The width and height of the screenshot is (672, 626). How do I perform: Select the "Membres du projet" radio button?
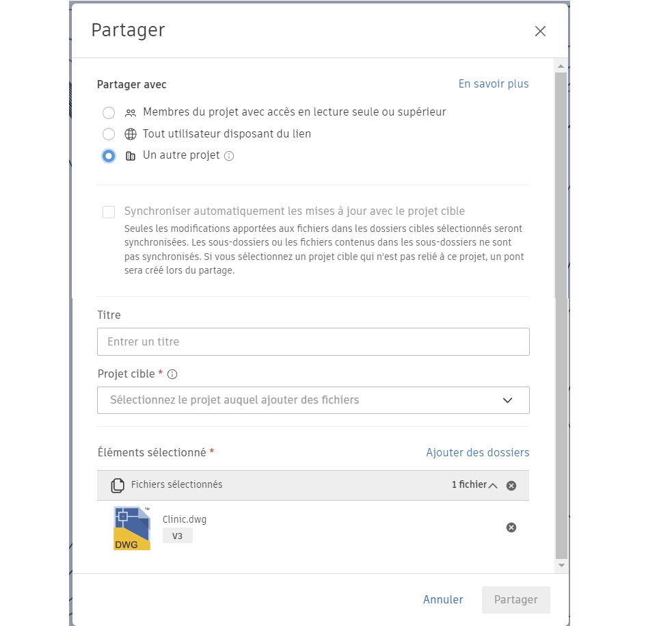pyautogui.click(x=108, y=112)
